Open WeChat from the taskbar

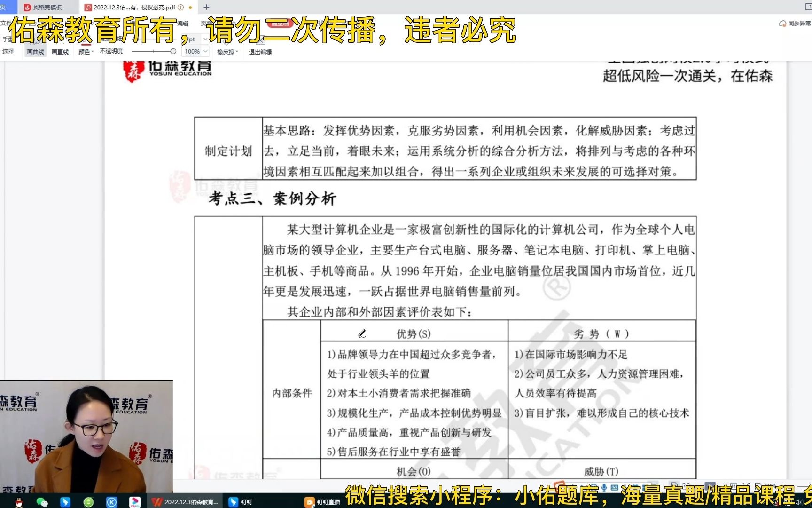click(41, 502)
